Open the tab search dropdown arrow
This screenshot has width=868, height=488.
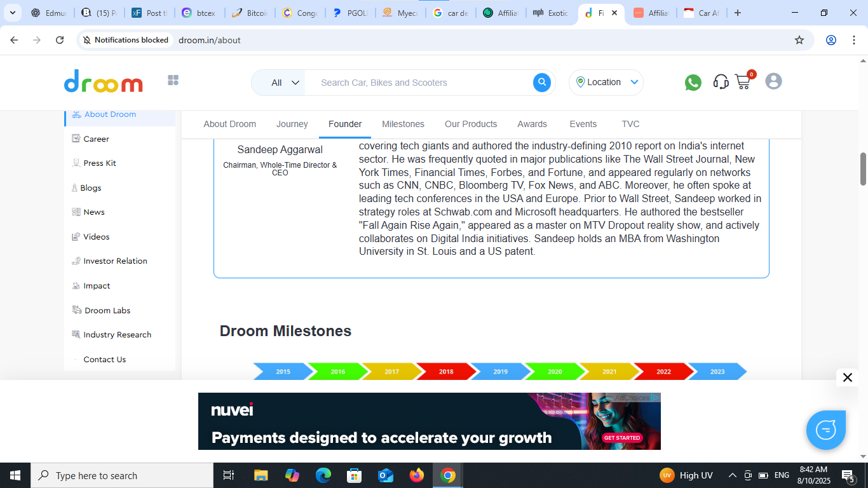[12, 13]
